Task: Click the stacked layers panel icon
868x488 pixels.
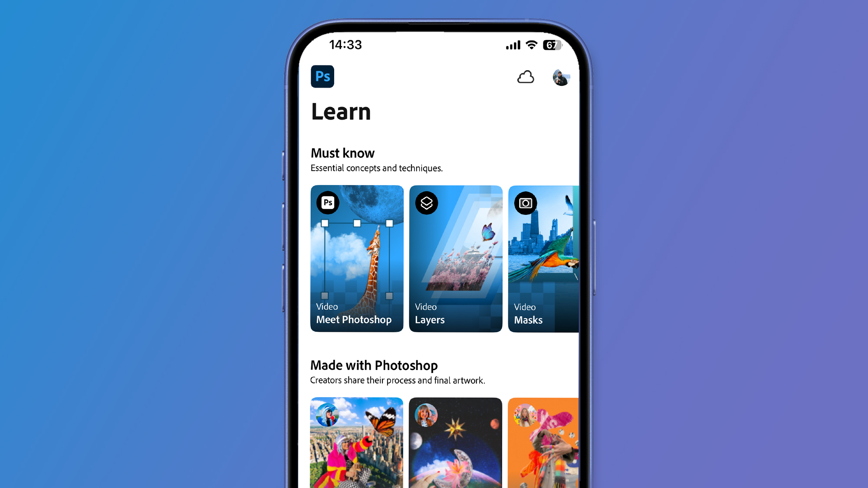Action: [427, 203]
